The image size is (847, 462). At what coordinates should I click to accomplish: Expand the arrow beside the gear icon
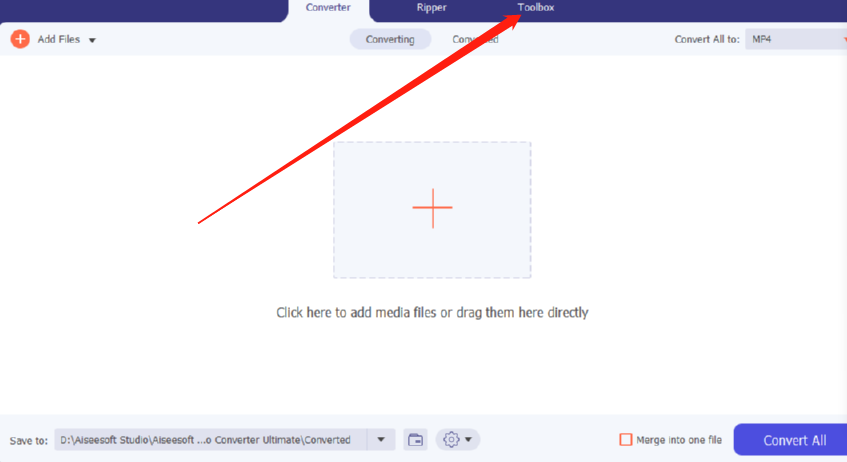[x=468, y=440]
